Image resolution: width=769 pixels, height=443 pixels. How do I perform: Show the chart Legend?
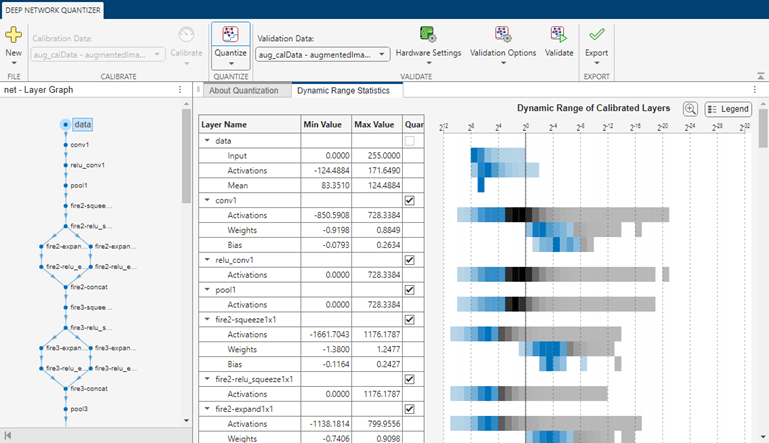727,109
